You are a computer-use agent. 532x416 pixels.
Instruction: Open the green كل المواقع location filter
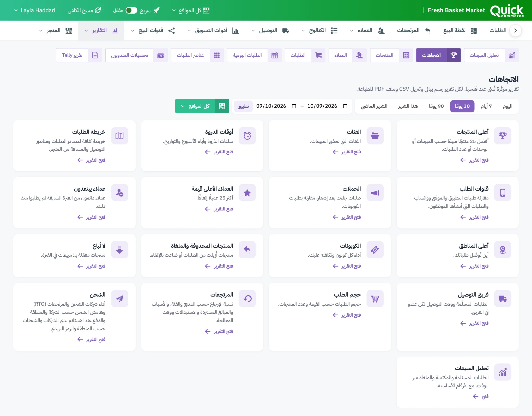pyautogui.click(x=202, y=106)
